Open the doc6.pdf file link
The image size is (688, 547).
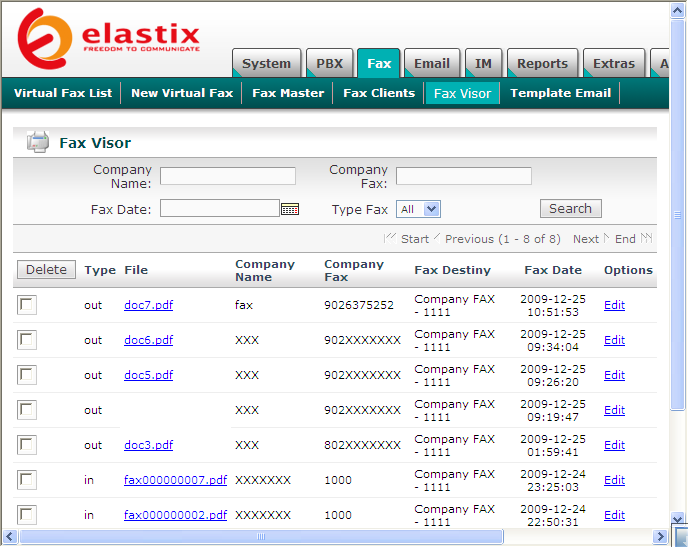click(148, 340)
